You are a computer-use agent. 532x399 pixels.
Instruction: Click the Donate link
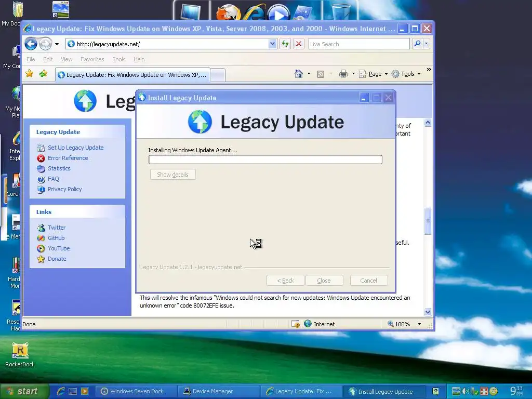coord(57,259)
